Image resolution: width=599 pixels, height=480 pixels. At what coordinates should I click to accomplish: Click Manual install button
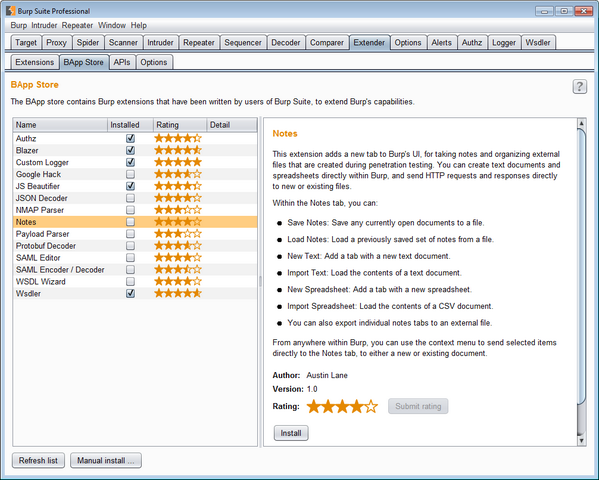click(x=105, y=461)
